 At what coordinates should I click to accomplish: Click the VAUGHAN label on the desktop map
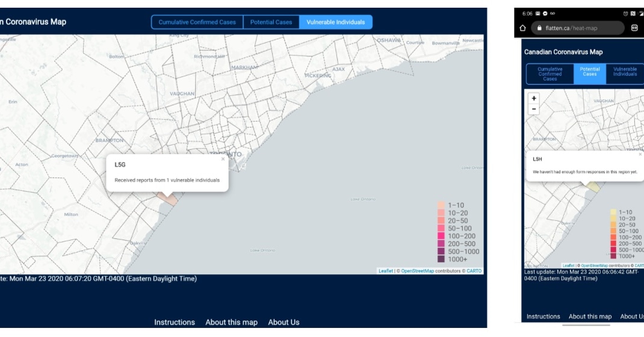click(182, 94)
